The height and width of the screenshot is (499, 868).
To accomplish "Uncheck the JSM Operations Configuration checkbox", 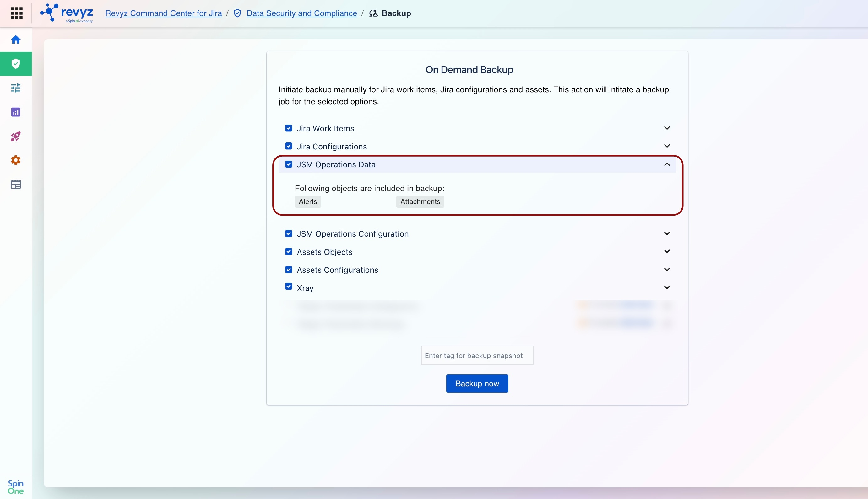I will coord(289,234).
